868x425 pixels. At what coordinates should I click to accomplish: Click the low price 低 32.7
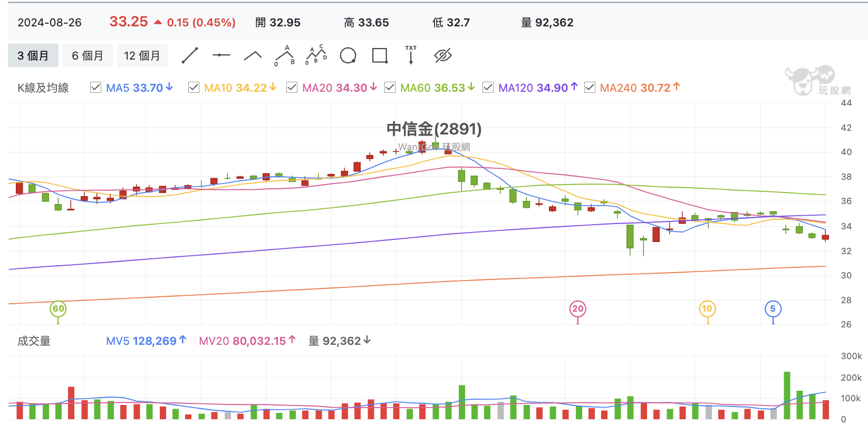tap(451, 23)
